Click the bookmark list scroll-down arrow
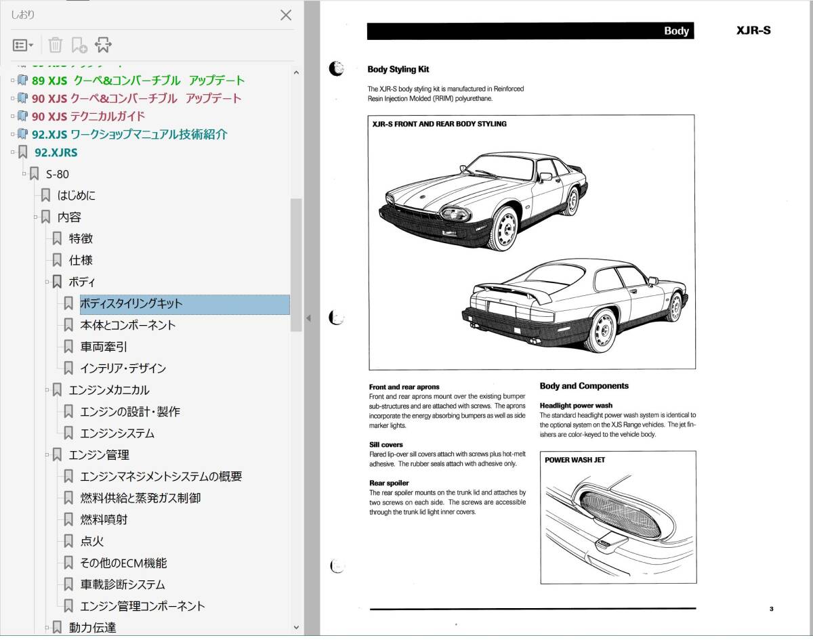Screen dimensions: 813x644 tap(296, 628)
